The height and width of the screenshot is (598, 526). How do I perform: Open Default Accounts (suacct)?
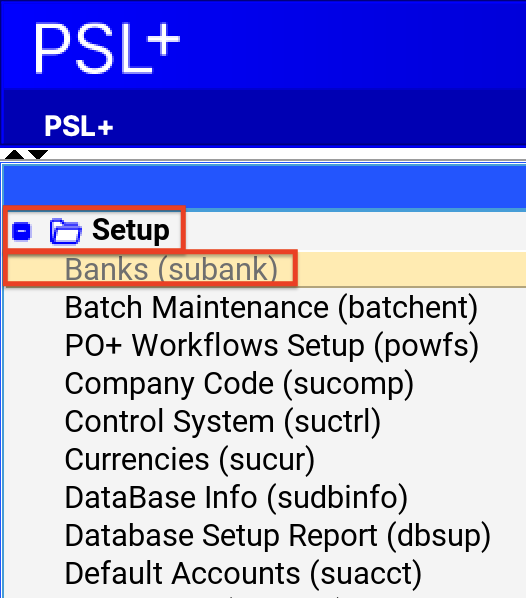point(243,574)
